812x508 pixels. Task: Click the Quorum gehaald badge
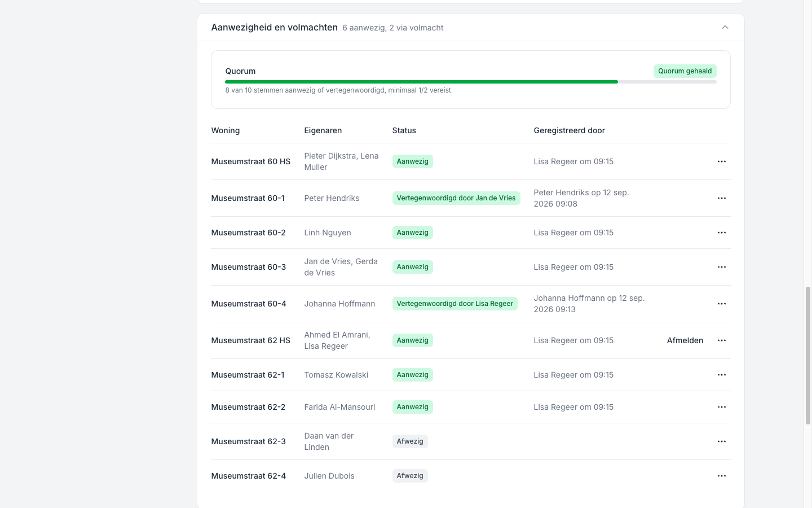pos(685,71)
